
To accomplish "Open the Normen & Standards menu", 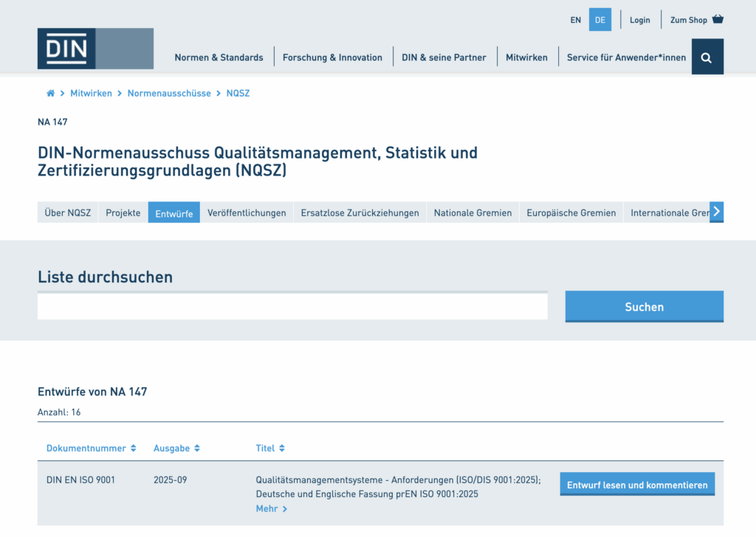I will tap(219, 58).
